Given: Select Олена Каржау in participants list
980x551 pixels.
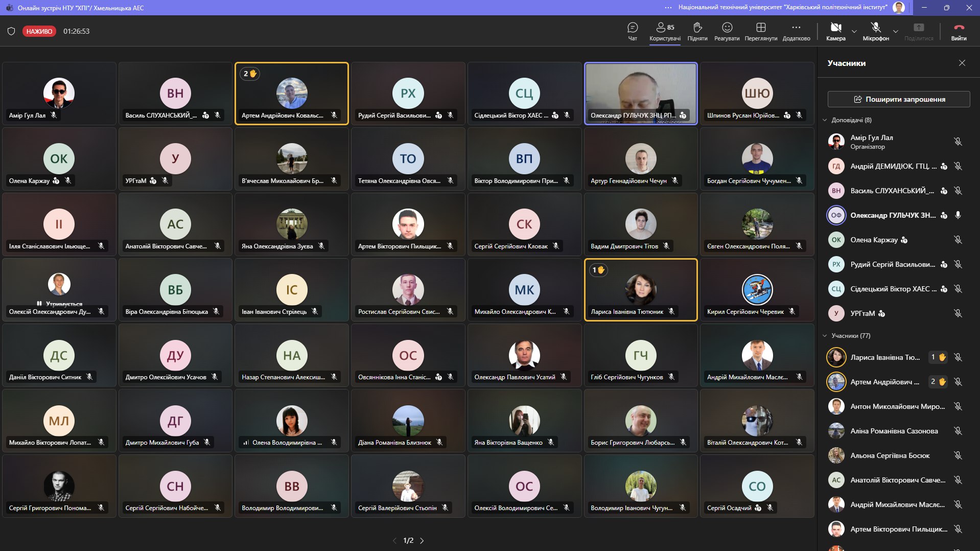Looking at the screenshot, I should (874, 240).
